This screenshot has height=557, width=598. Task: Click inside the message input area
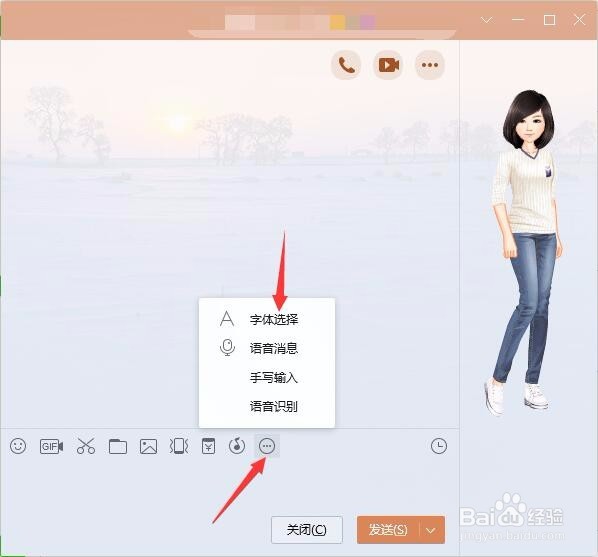pyautogui.click(x=229, y=485)
